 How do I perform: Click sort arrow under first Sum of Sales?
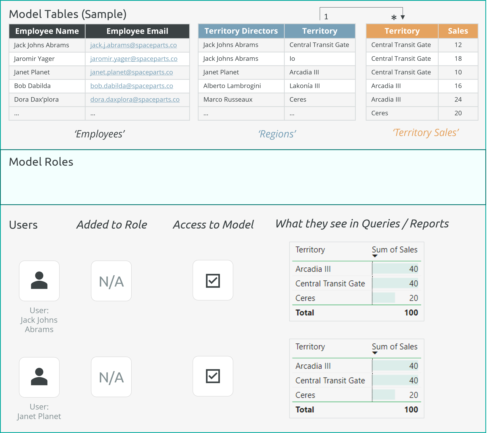pyautogui.click(x=375, y=256)
